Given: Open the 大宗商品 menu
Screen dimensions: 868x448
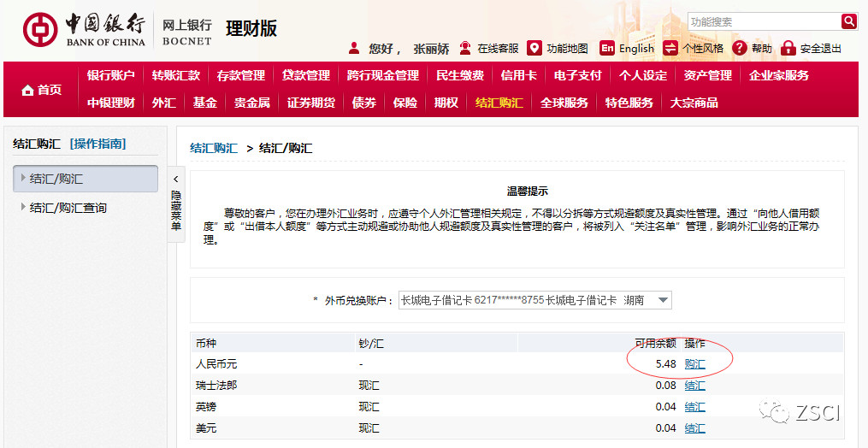Looking at the screenshot, I should point(694,103).
